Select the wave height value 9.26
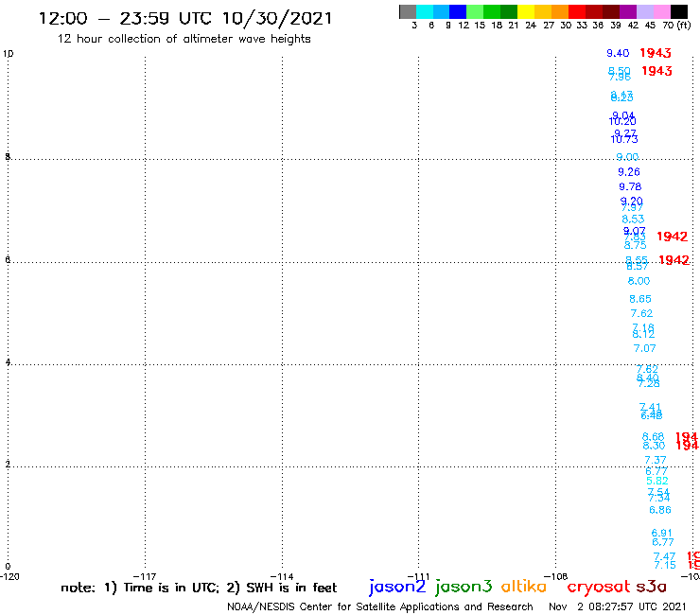 coord(629,172)
